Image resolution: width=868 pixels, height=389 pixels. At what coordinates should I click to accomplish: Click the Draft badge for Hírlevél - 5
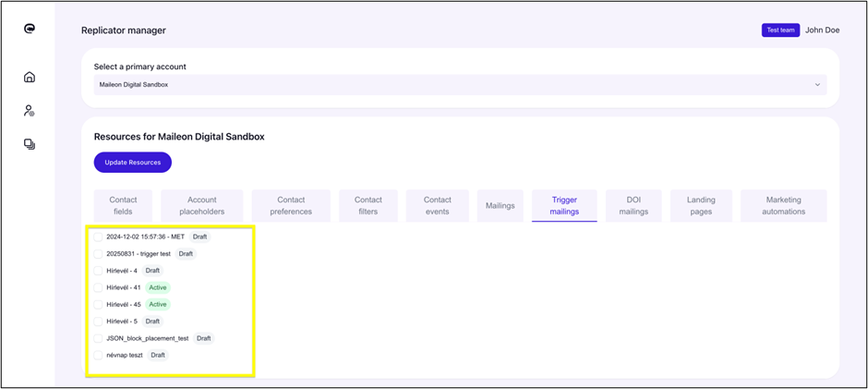[x=152, y=322]
